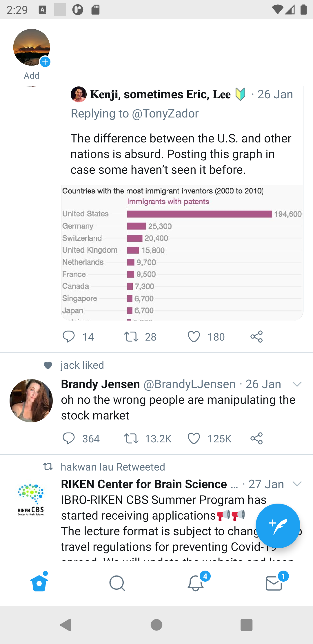The image size is (313, 644).
Task: Retweet Kenji's immigrant inventors tweet
Action: 131,337
